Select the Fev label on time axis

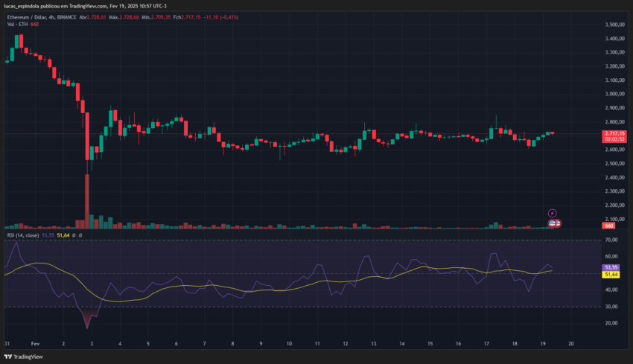(35, 344)
